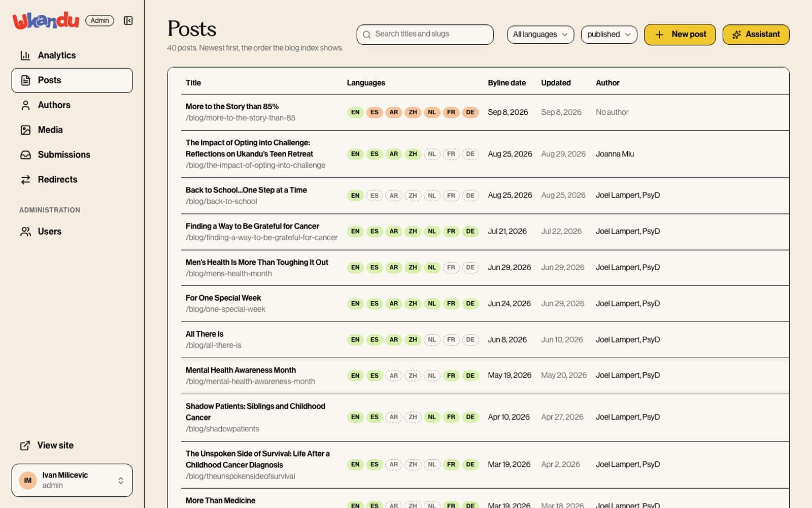Click the sparkle icon on Assistant
812x508 pixels.
click(736, 35)
